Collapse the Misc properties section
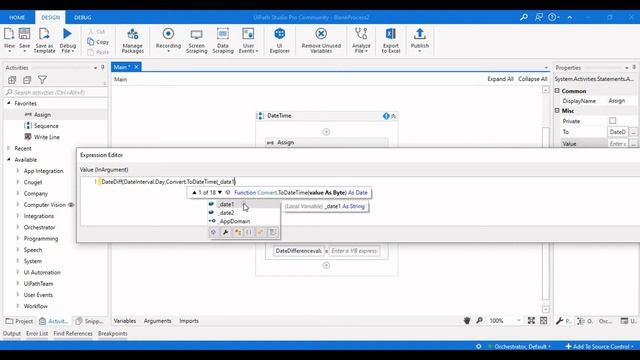This screenshot has width=640, height=360. click(557, 111)
